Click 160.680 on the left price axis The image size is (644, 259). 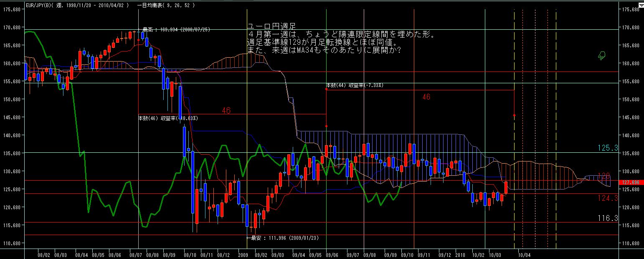tap(12, 63)
